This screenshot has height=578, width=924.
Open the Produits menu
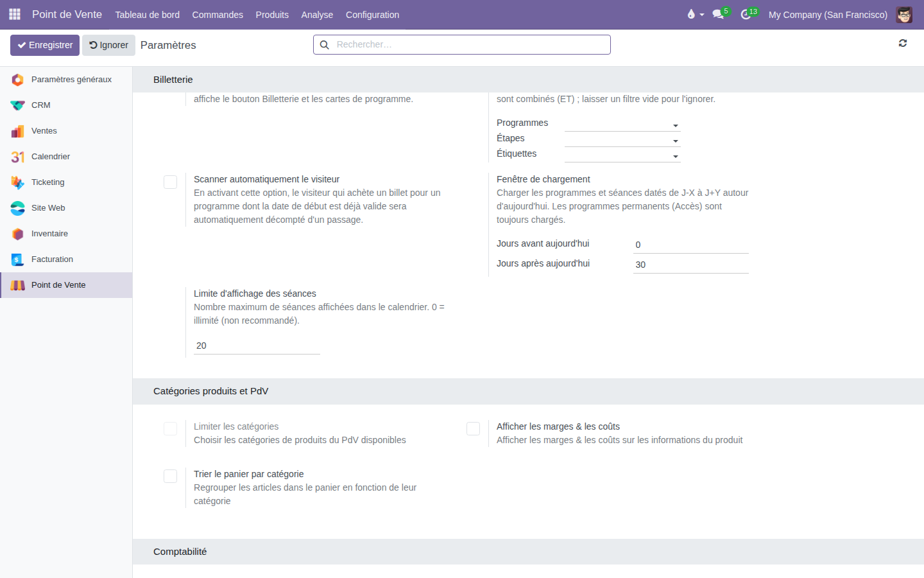tap(272, 14)
